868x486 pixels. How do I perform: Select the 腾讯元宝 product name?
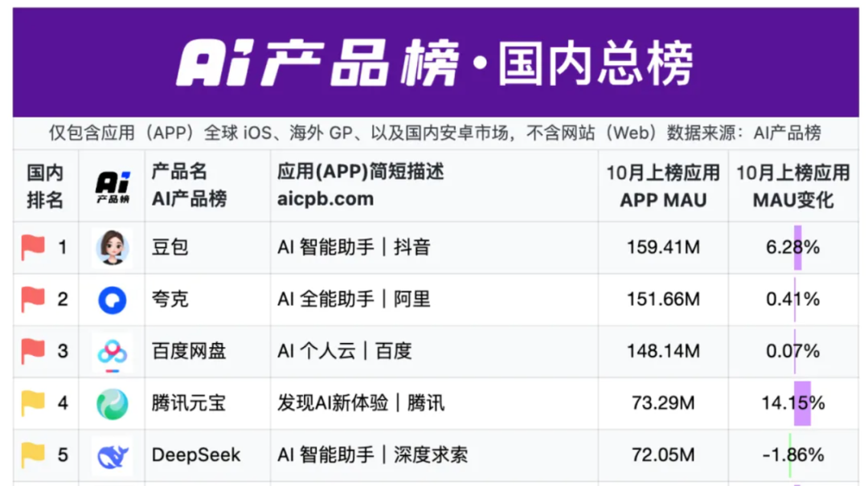[x=189, y=403]
